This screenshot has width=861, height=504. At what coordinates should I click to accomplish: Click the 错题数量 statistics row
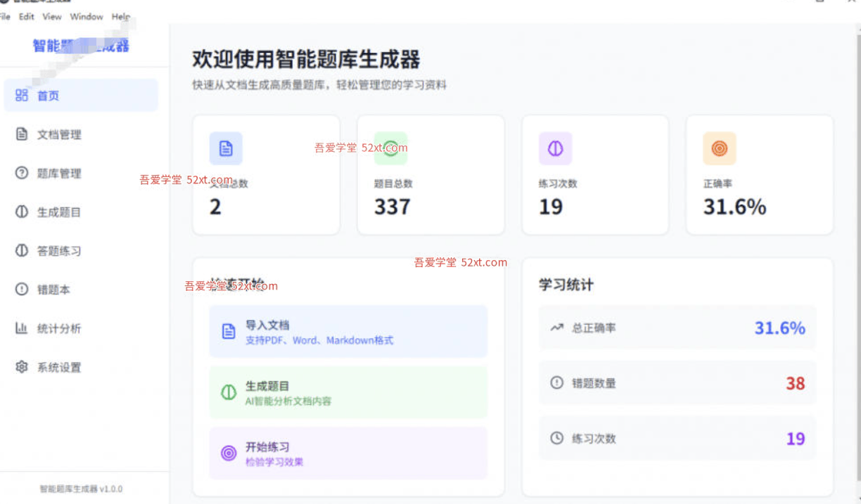coord(677,383)
